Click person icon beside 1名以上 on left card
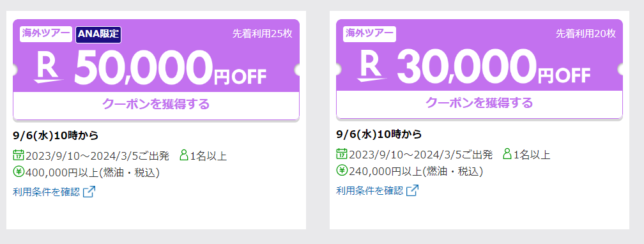Image resolution: width=644 pixels, height=244 pixels. [184, 155]
